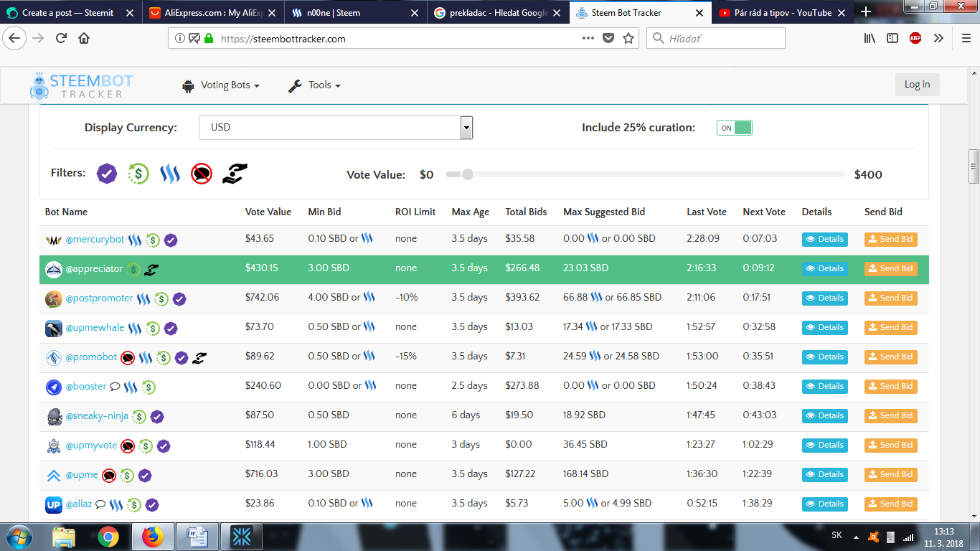Click the appreciator avatar icon
The height and width of the screenshot is (551, 980).
point(54,269)
